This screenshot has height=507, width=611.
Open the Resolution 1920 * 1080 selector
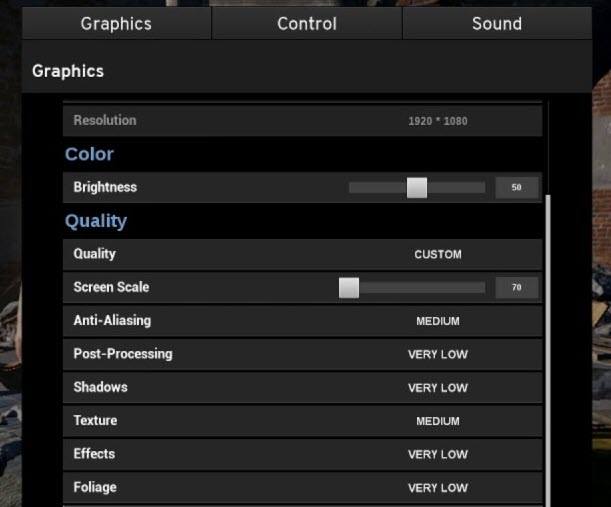coord(437,121)
